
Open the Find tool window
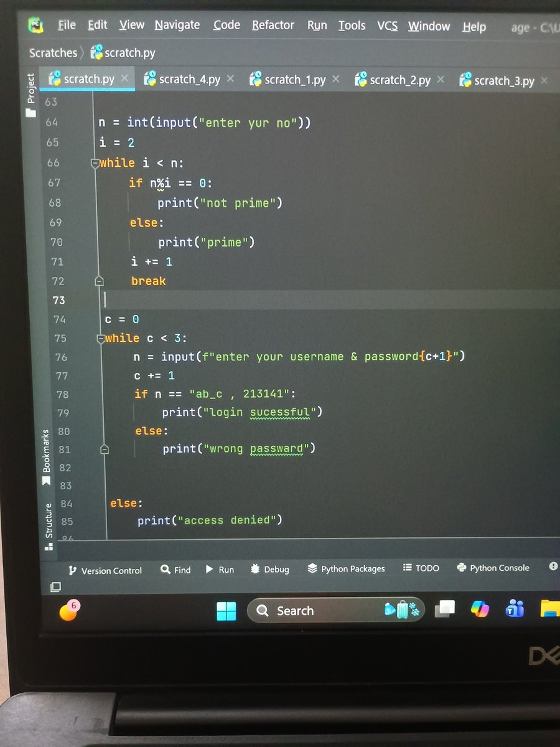pos(175,570)
